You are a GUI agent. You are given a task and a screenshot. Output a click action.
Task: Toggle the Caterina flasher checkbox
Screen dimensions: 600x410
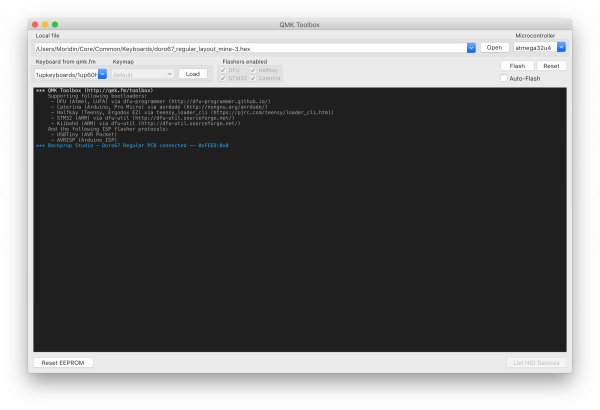[x=253, y=78]
